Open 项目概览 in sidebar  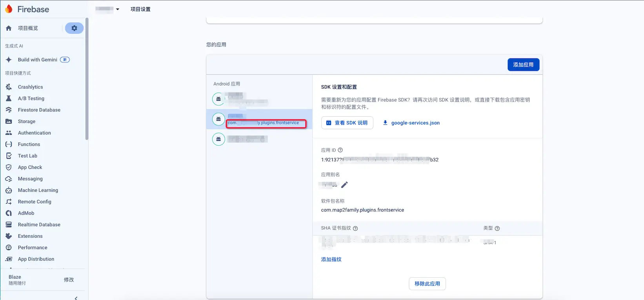pyautogui.click(x=28, y=28)
